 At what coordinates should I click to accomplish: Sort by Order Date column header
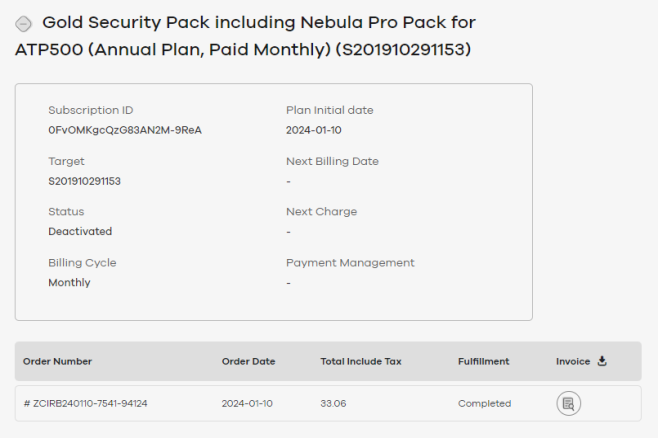pos(248,361)
